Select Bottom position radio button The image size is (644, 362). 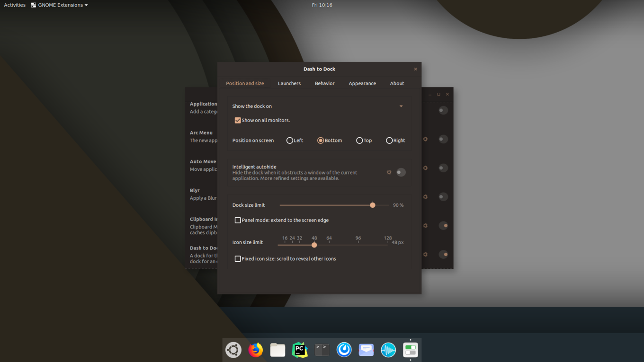(321, 141)
